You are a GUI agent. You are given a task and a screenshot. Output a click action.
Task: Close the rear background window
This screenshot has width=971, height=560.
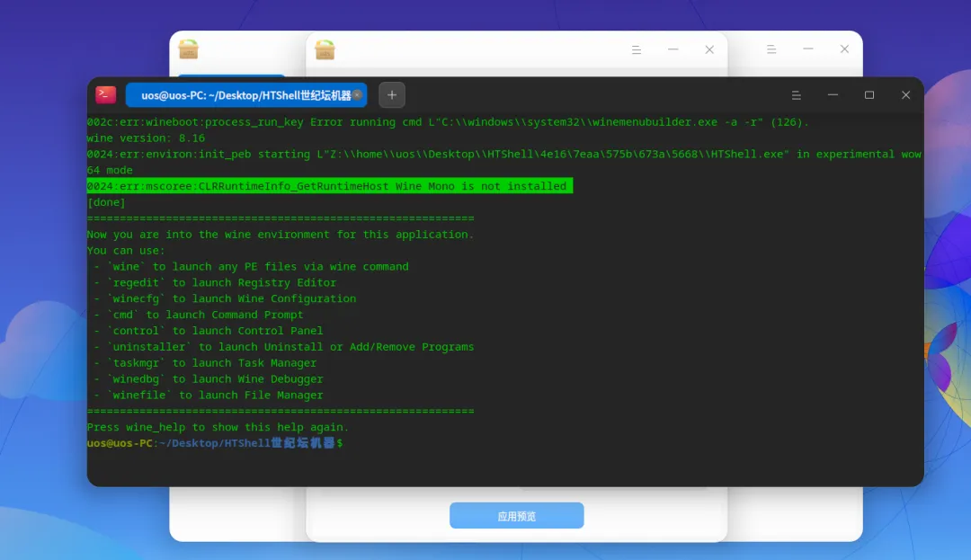844,49
